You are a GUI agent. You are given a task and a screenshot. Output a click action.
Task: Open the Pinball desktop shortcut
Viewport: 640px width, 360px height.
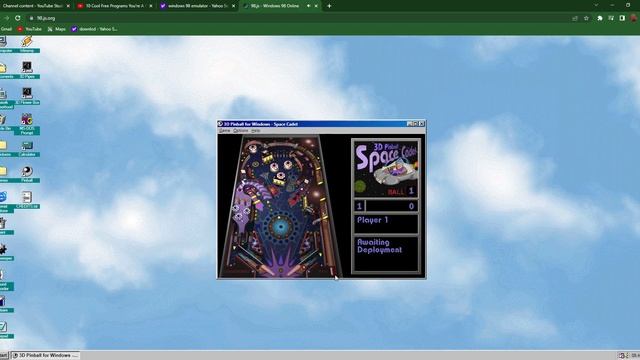27,174
